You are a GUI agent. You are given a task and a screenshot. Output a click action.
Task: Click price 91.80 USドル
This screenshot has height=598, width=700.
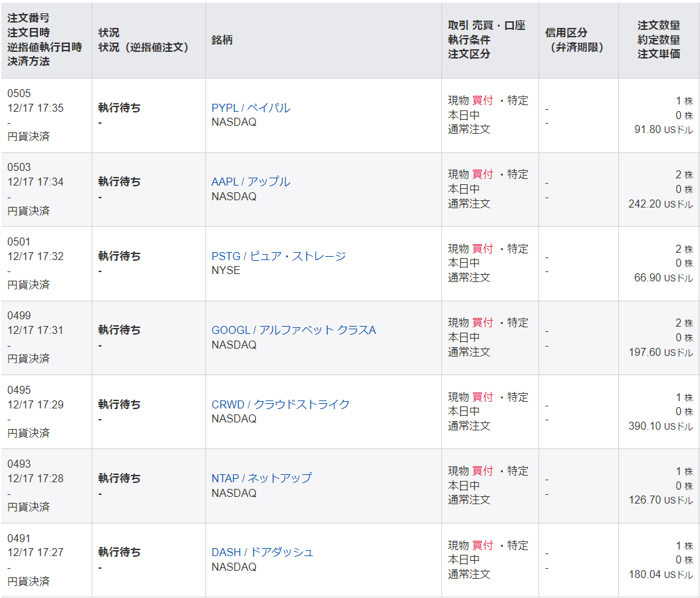pos(663,130)
